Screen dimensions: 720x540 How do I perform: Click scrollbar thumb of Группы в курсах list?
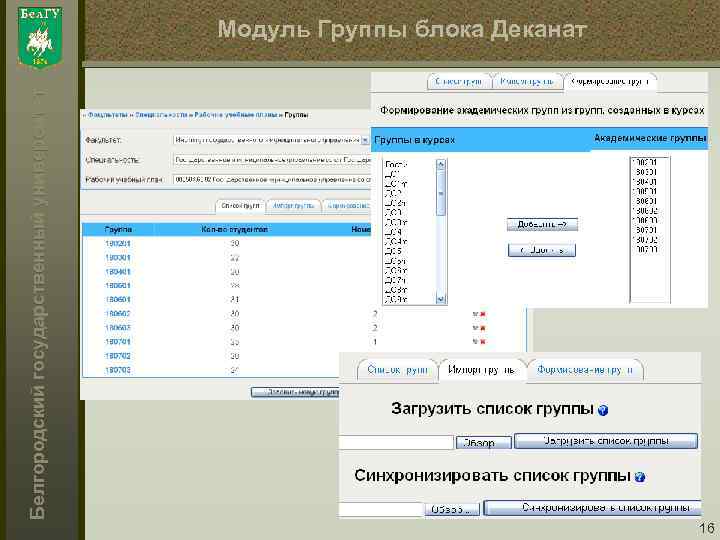[x=441, y=194]
